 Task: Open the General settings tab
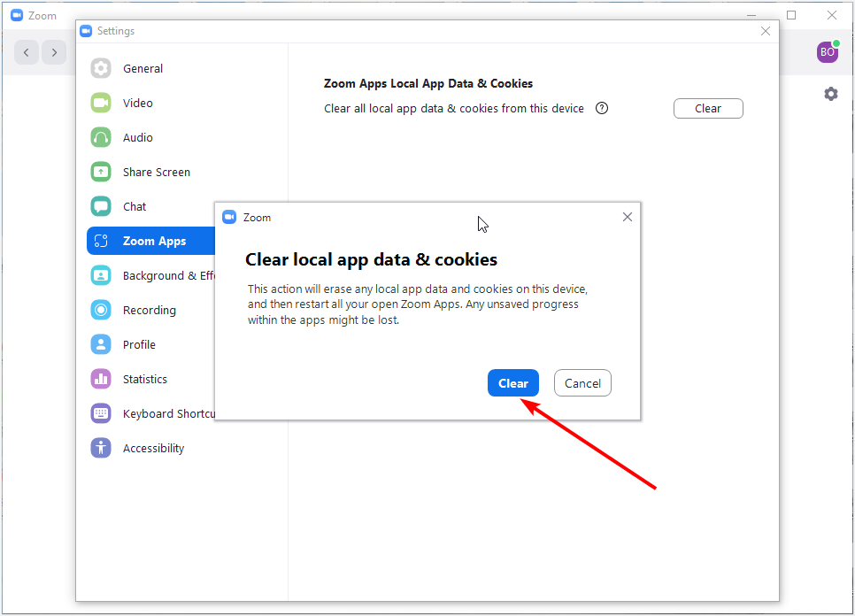[x=142, y=68]
